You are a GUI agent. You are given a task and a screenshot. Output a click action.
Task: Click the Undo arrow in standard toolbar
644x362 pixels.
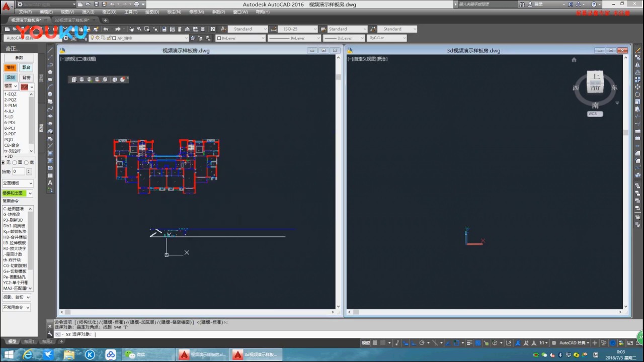[x=106, y=29]
